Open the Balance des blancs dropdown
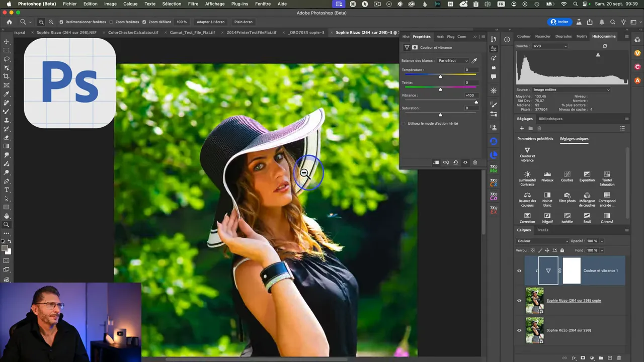This screenshot has height=362, width=644. point(453,61)
